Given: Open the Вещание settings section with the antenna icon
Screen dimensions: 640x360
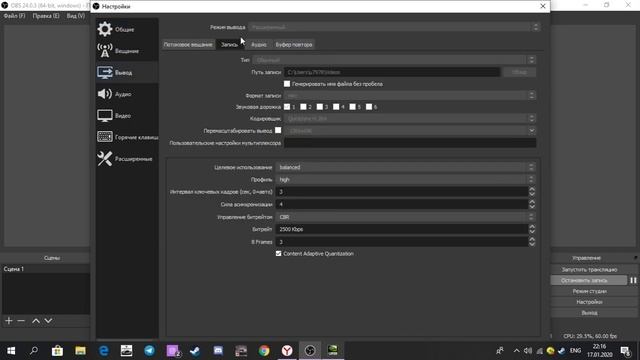Looking at the screenshot, I should click(x=127, y=51).
